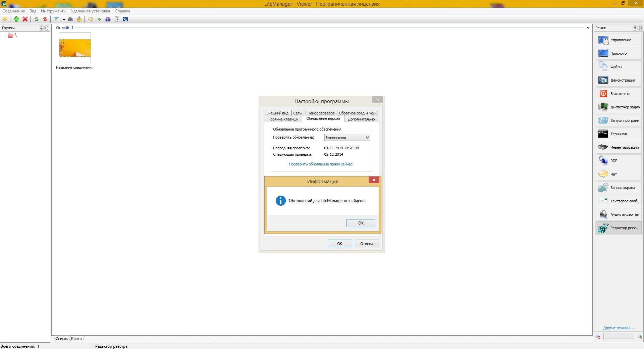Screen dimensions: 644x349
Task: Click the Всего соединений status bar text
Action: [20, 346]
